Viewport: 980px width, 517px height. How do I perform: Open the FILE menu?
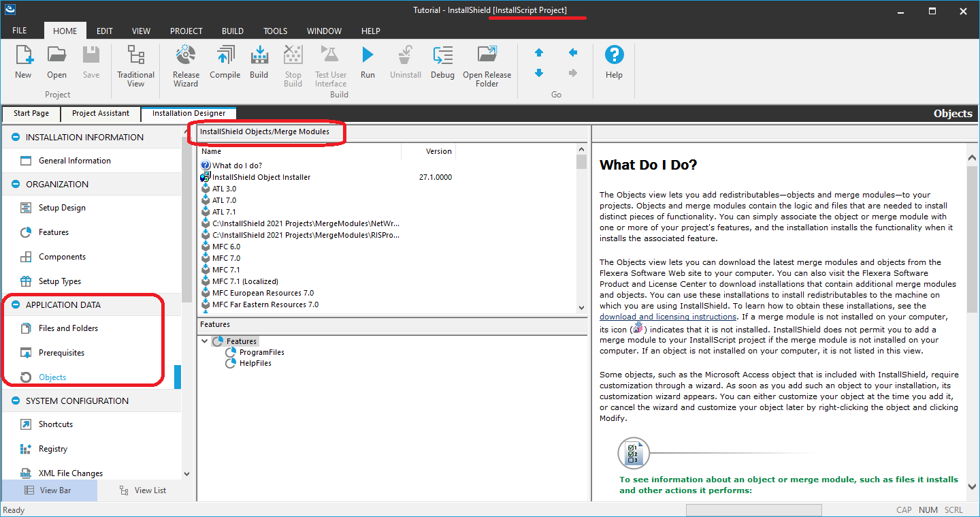tap(20, 31)
